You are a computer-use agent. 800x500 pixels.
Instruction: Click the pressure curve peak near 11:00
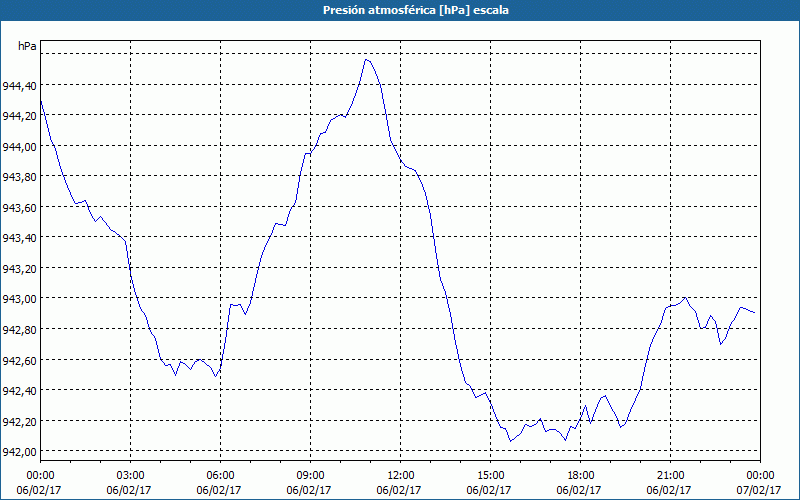(x=366, y=60)
